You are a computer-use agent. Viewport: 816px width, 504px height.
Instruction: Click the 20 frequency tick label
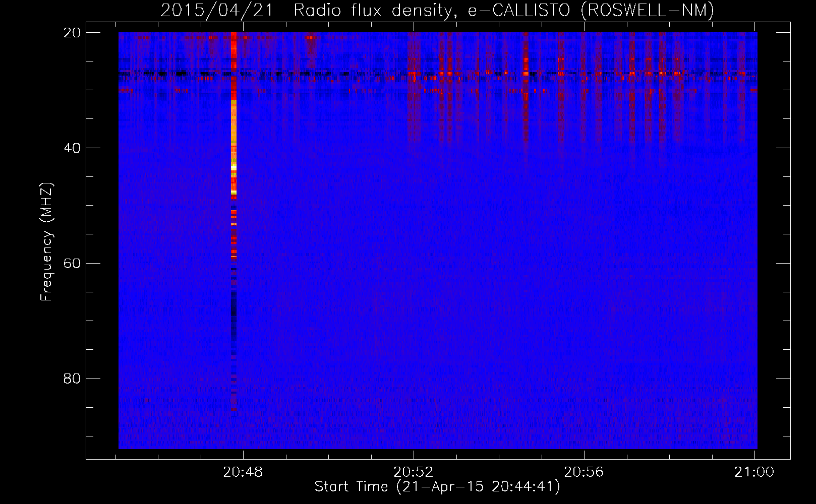(72, 33)
